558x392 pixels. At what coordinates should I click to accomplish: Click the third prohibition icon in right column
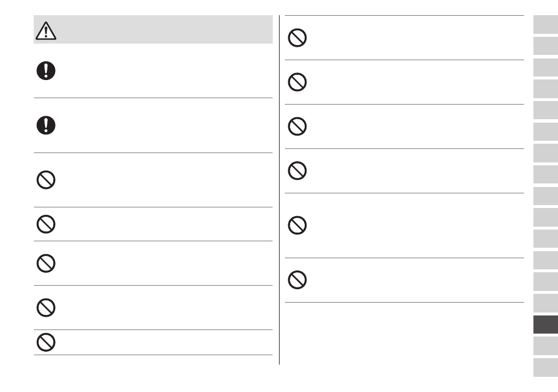pyautogui.click(x=297, y=126)
